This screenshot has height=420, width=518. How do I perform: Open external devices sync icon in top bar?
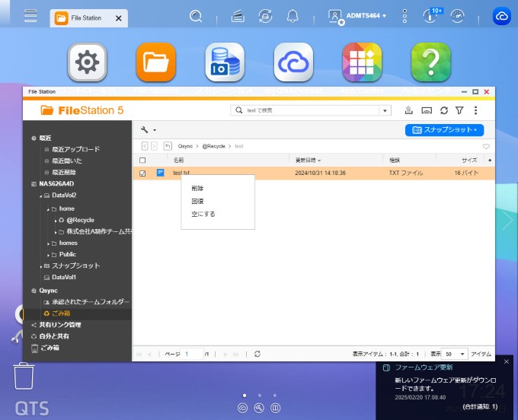(265, 16)
